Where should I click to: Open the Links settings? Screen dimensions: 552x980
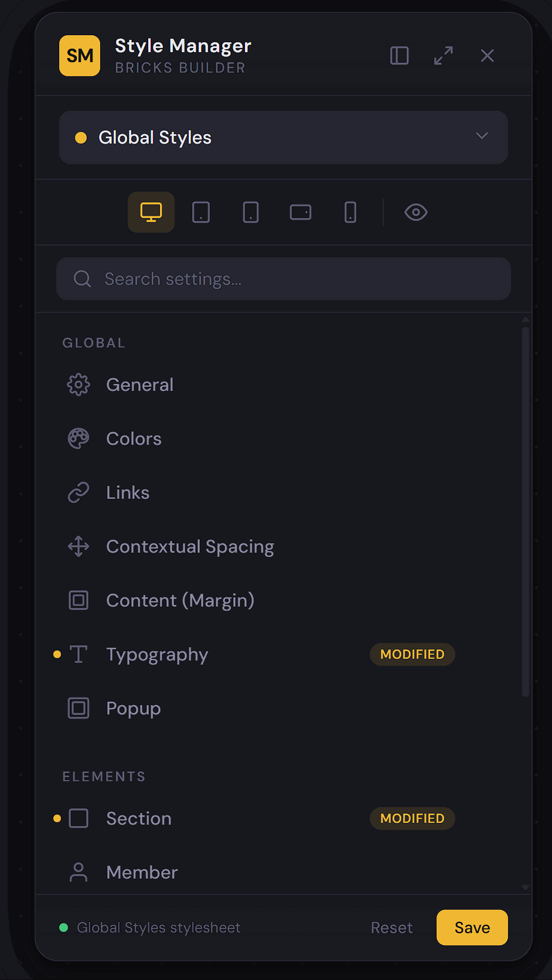pyautogui.click(x=128, y=493)
